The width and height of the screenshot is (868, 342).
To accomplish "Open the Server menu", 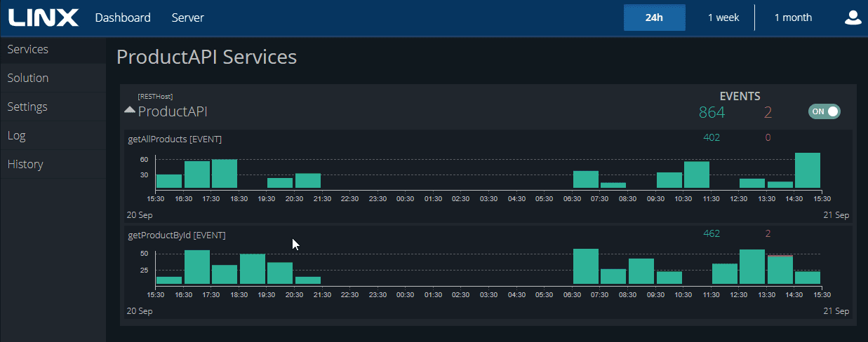I will (187, 18).
